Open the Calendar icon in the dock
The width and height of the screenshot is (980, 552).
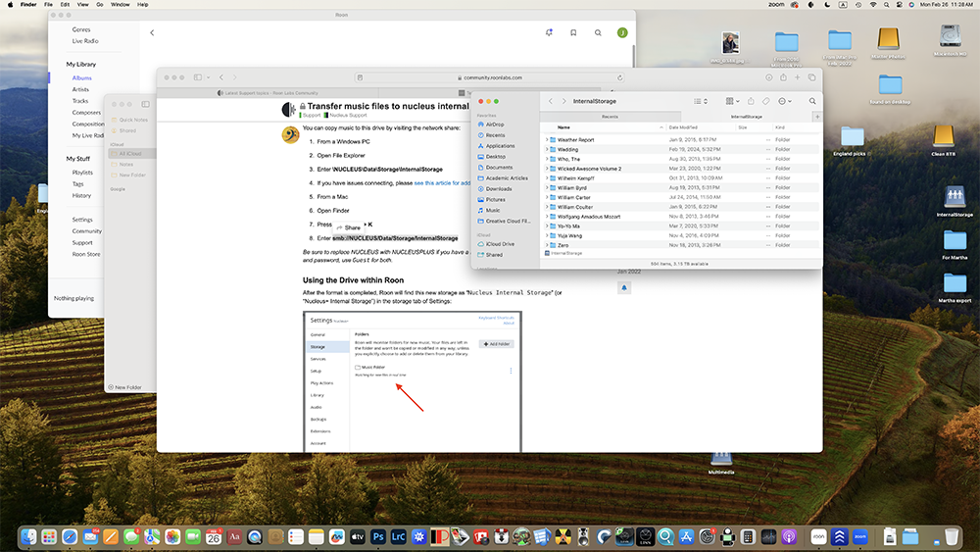(214, 536)
